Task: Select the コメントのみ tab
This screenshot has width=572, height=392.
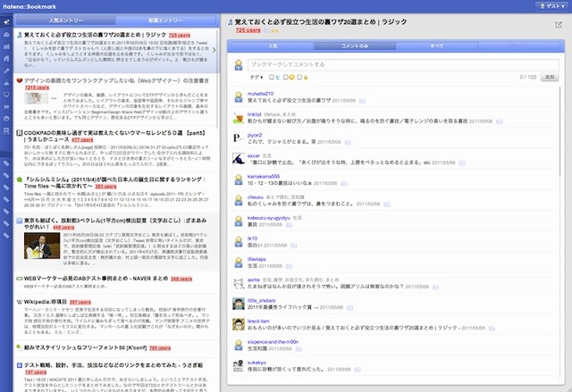Action: click(x=355, y=46)
